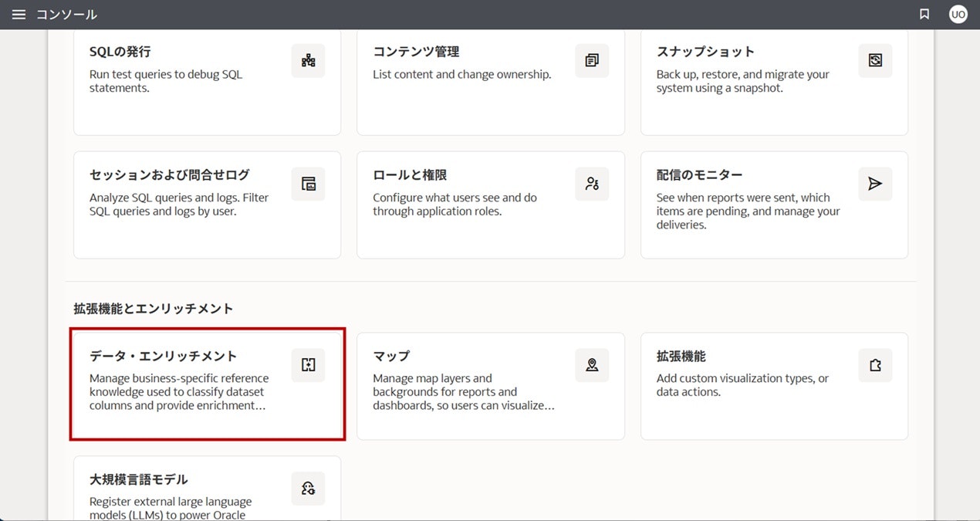Click text 'Manage business-specific reference knowledge'
This screenshot has width=980, height=521.
[179, 385]
